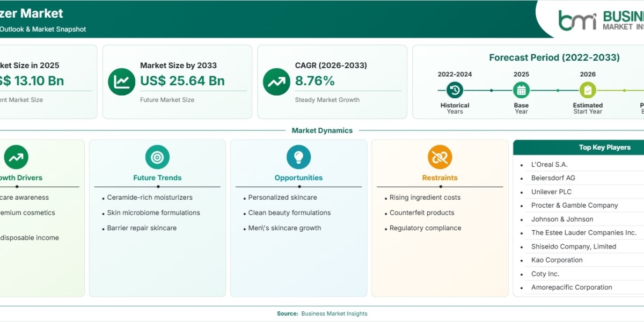Click the 2026 Estimated Start Year clipboard icon
The height and width of the screenshot is (322, 644).
pyautogui.click(x=588, y=90)
